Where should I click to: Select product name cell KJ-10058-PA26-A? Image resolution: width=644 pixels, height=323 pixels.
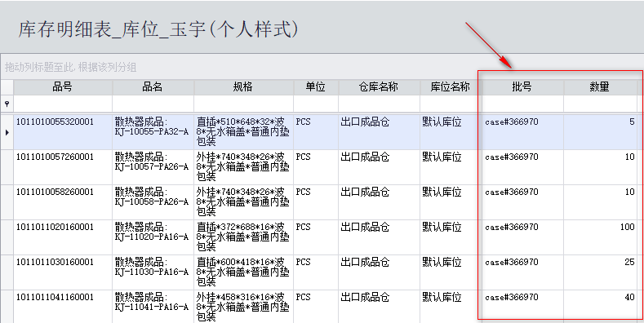point(153,202)
